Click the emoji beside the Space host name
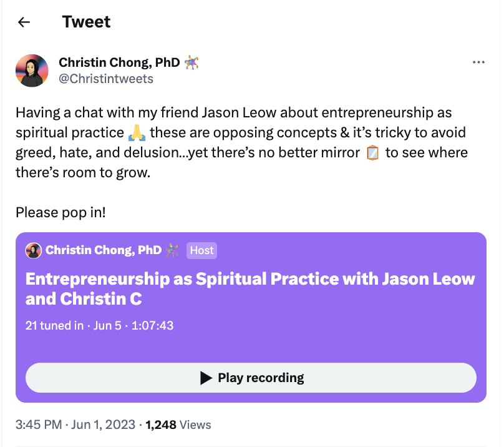 (x=172, y=250)
